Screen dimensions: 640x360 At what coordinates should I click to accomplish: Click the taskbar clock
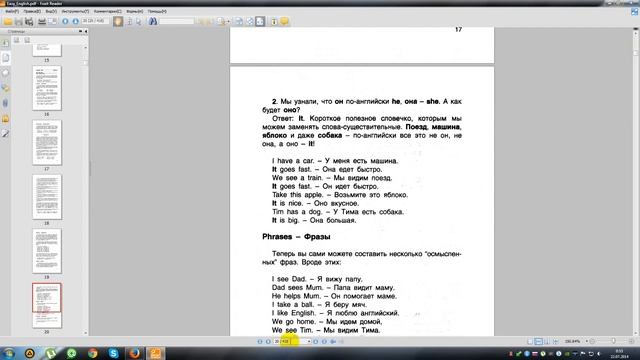click(x=621, y=353)
